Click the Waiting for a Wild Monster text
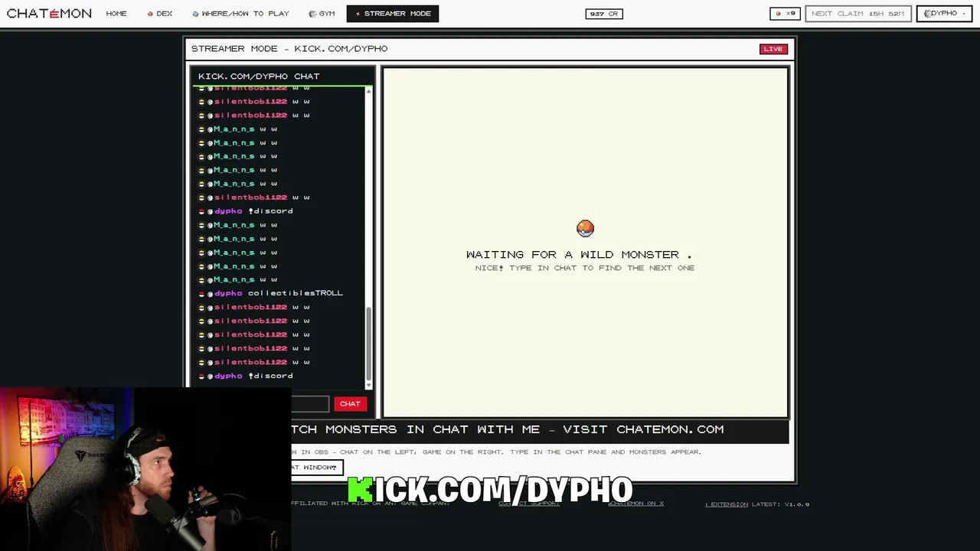 click(579, 254)
